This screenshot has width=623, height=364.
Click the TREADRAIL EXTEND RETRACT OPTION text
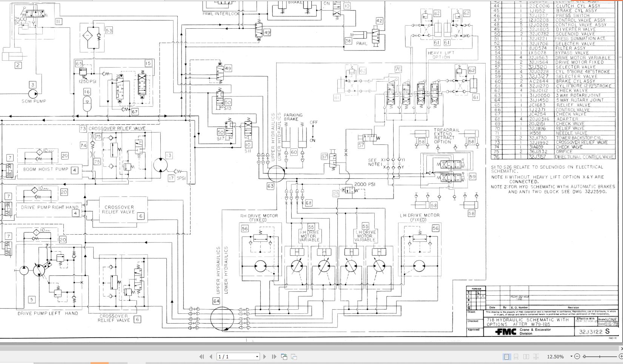[x=447, y=136]
